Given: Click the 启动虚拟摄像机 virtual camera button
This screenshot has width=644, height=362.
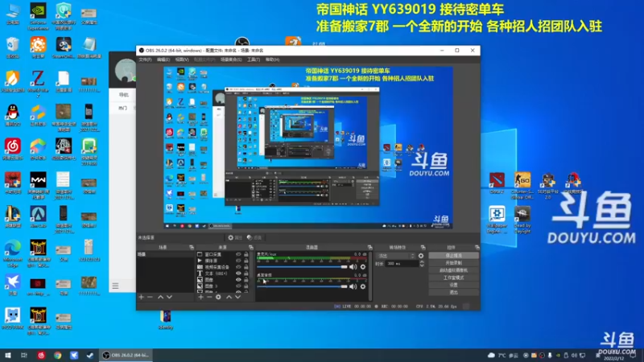Looking at the screenshot, I should (453, 270).
